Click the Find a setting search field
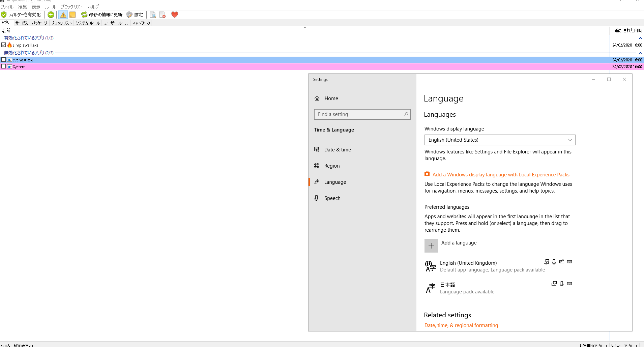This screenshot has width=644, height=347. pyautogui.click(x=362, y=114)
